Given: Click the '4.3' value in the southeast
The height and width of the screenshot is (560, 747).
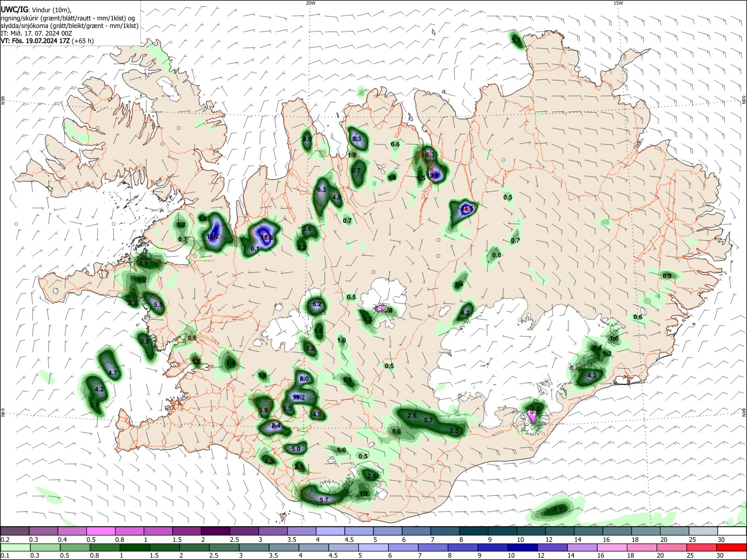Looking at the screenshot, I should (591, 375).
